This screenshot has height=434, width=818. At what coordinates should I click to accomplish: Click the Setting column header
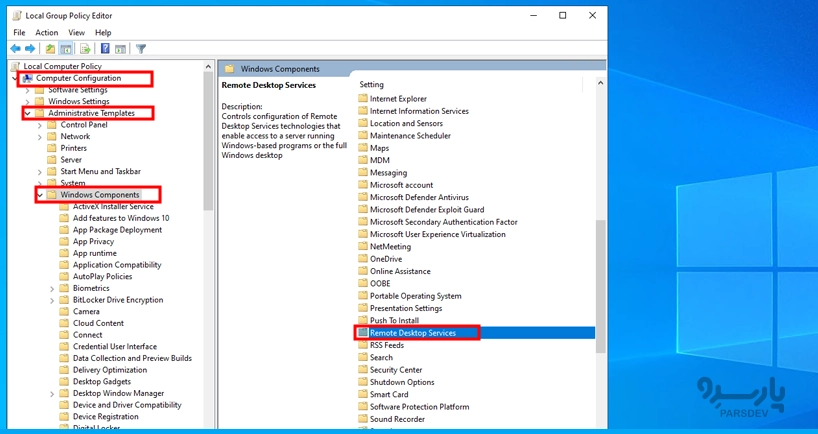(x=372, y=85)
